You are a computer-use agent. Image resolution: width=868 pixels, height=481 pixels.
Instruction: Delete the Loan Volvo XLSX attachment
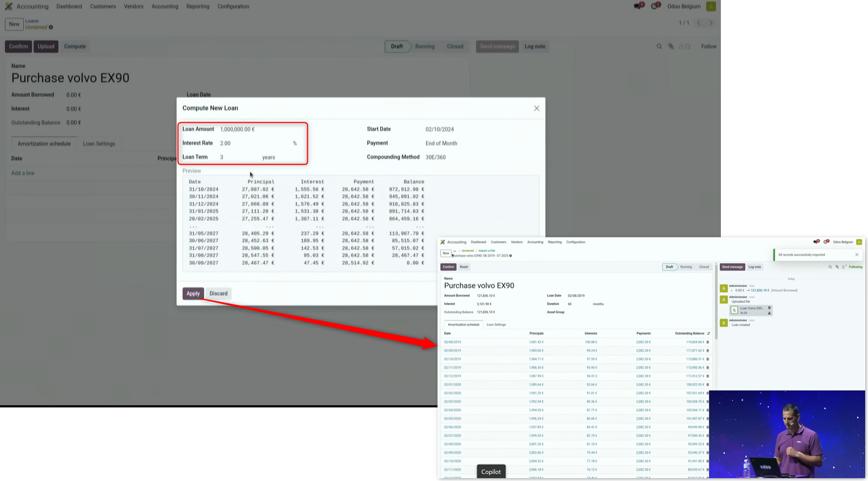[x=770, y=308]
